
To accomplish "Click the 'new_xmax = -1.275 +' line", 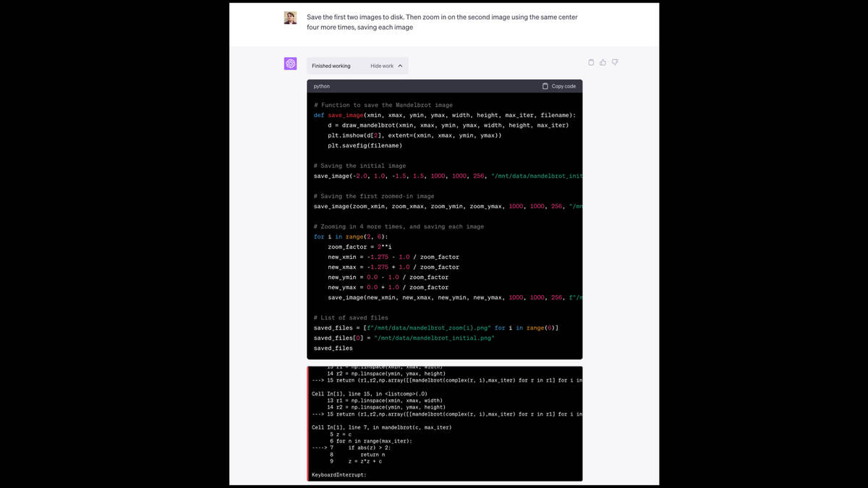I will coord(393,267).
